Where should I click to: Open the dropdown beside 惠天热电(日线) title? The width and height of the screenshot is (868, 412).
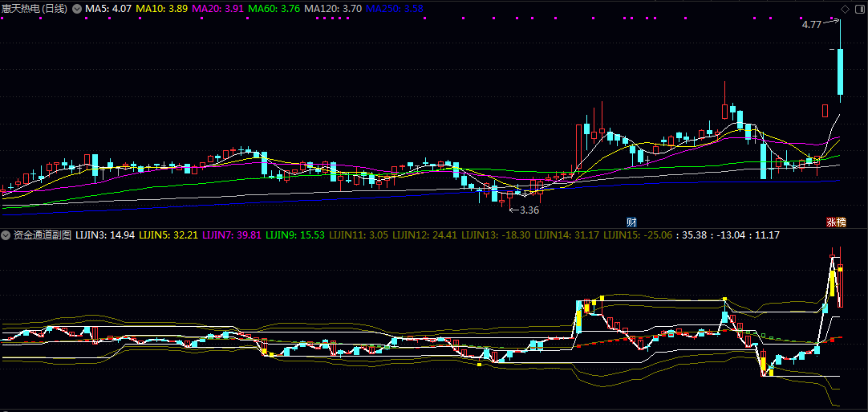77,9
